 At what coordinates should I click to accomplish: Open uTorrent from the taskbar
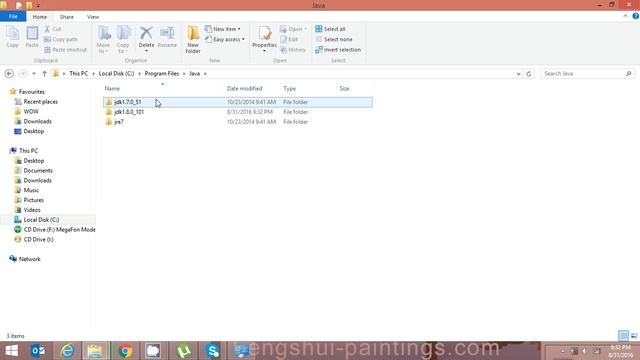coord(184,351)
